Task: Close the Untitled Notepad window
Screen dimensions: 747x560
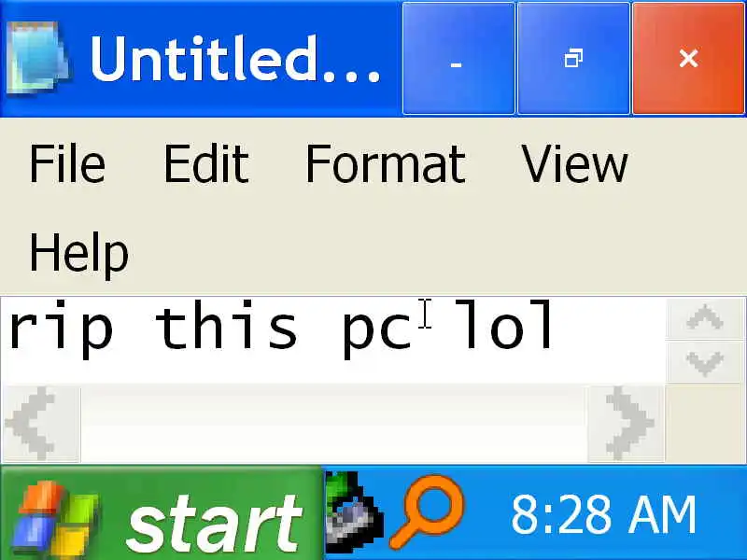Action: (x=689, y=59)
